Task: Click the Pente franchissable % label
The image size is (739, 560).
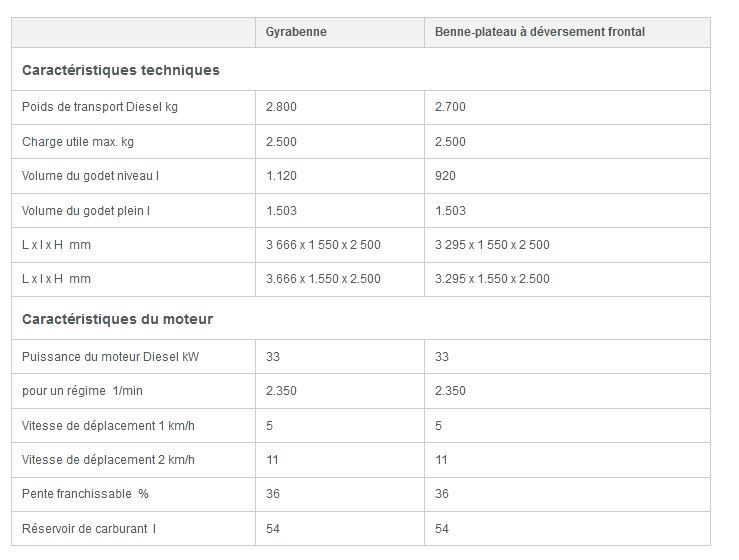Action: (x=85, y=494)
